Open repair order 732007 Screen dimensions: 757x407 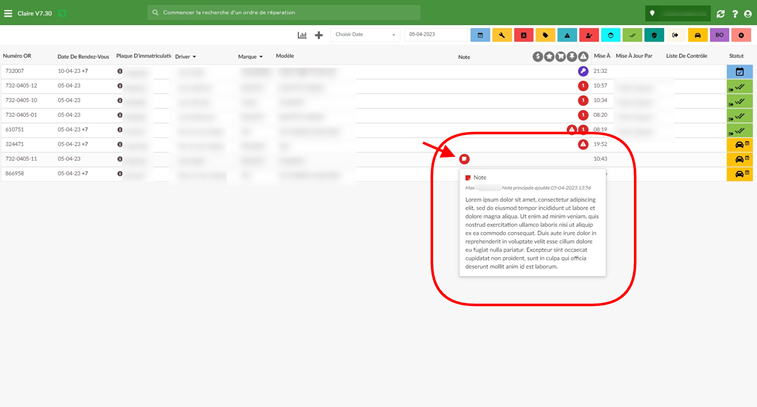[x=14, y=71]
